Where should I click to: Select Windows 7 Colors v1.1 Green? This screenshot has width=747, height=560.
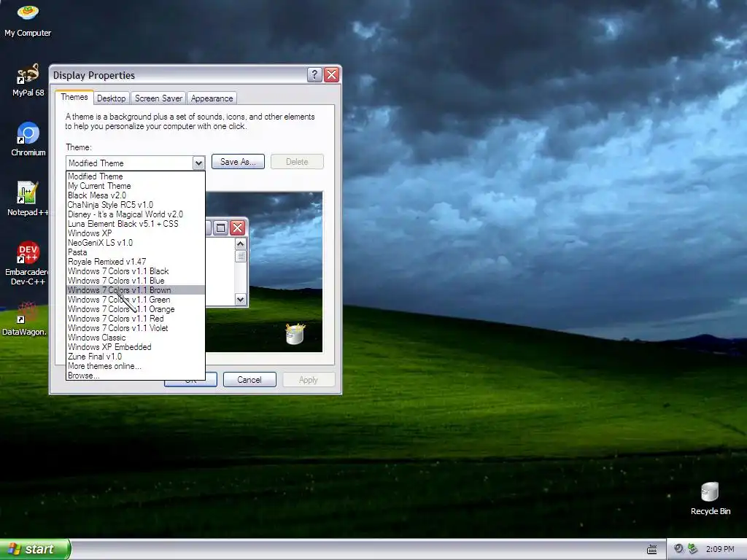[x=135, y=300]
